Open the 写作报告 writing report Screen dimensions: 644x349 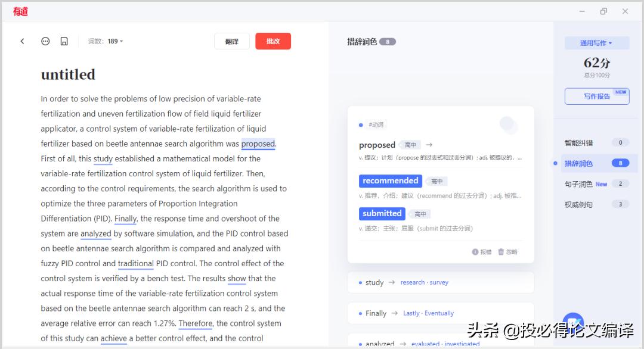tap(596, 96)
